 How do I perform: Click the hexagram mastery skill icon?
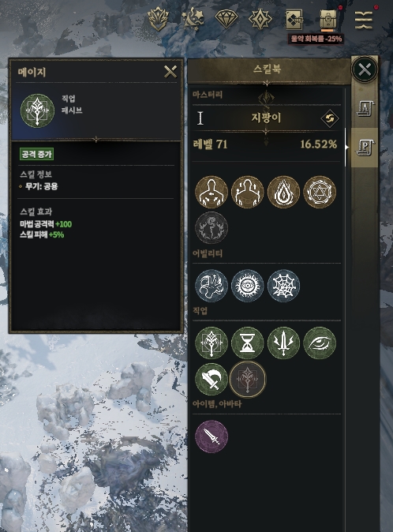[x=320, y=192]
